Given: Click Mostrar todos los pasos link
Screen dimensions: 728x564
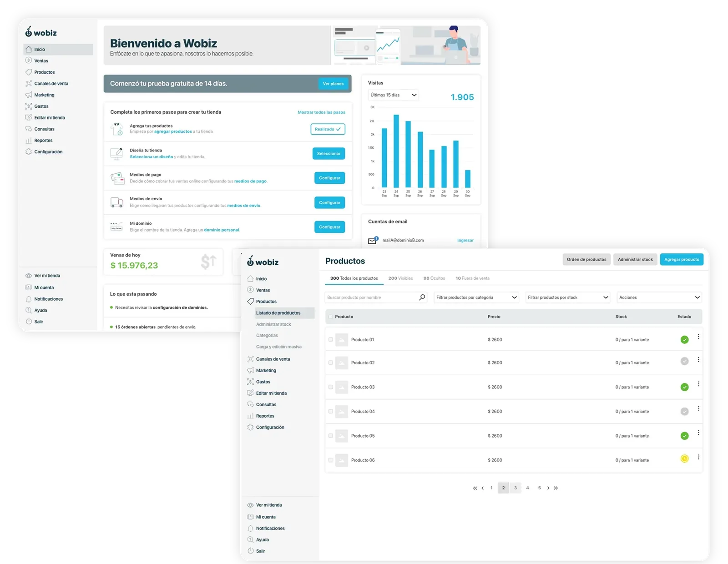Looking at the screenshot, I should coord(321,112).
